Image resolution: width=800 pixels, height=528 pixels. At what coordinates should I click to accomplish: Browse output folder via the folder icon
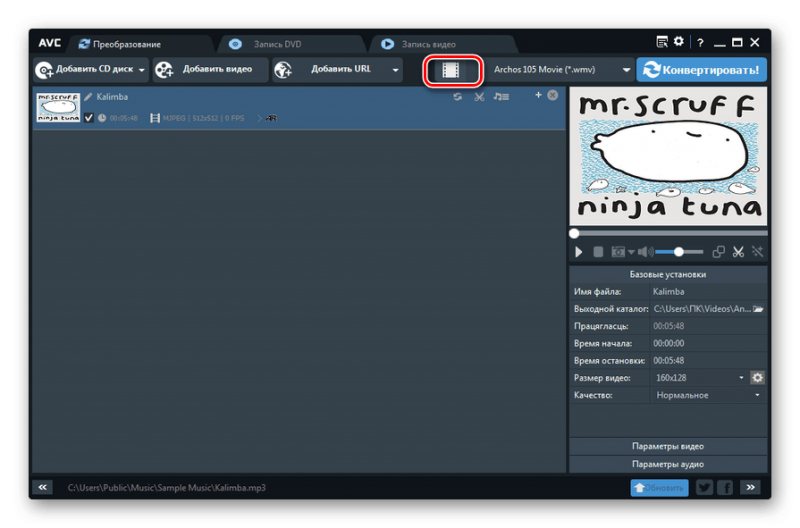point(758,309)
